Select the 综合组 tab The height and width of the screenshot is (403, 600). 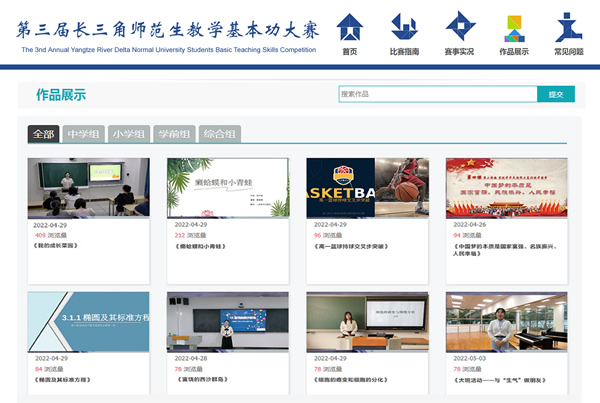click(219, 134)
